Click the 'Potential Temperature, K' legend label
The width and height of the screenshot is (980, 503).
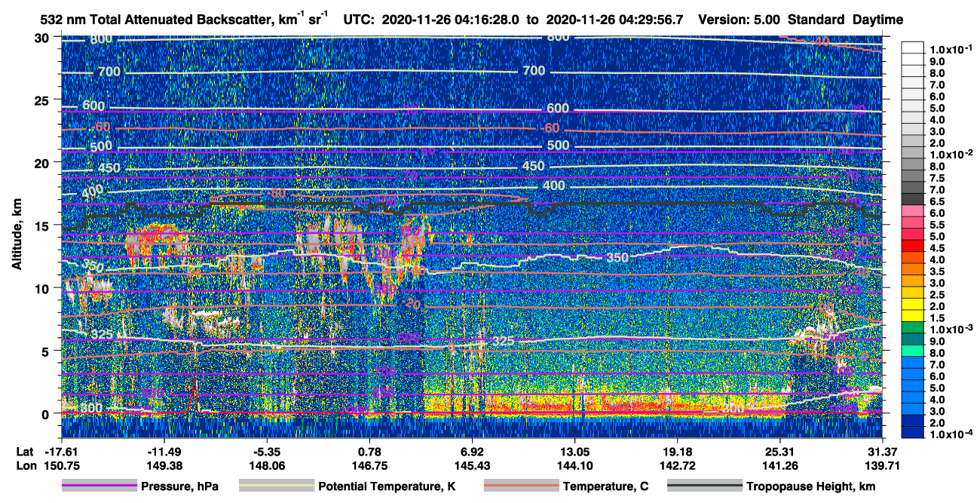(387, 486)
